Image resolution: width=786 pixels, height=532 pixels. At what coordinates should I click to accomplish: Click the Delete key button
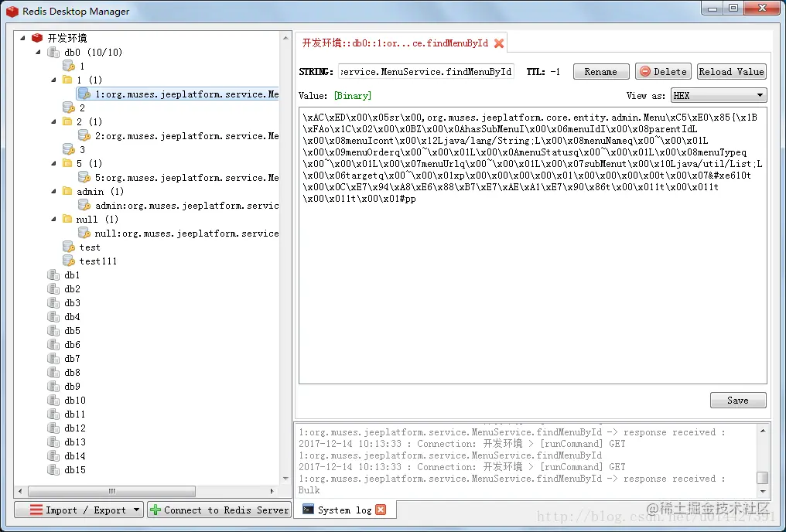663,72
